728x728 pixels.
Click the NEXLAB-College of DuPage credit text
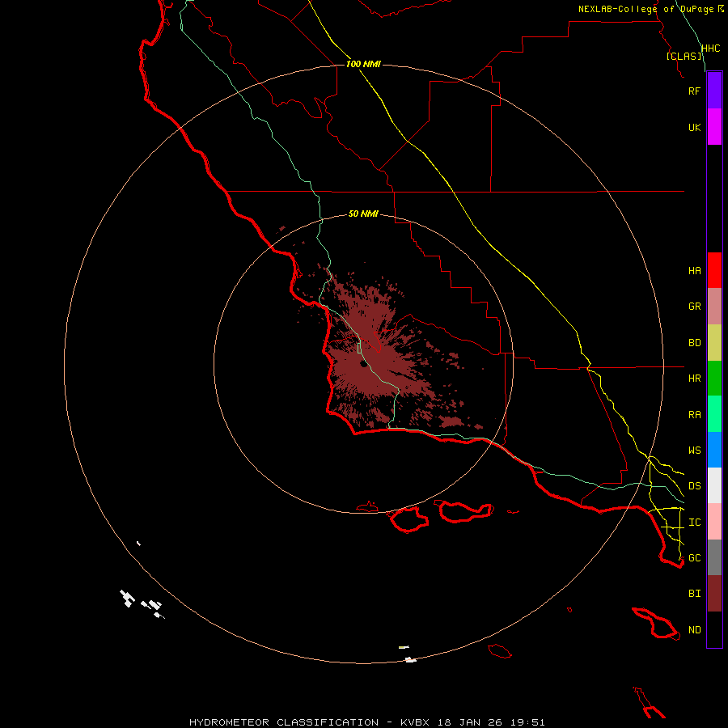pos(645,9)
